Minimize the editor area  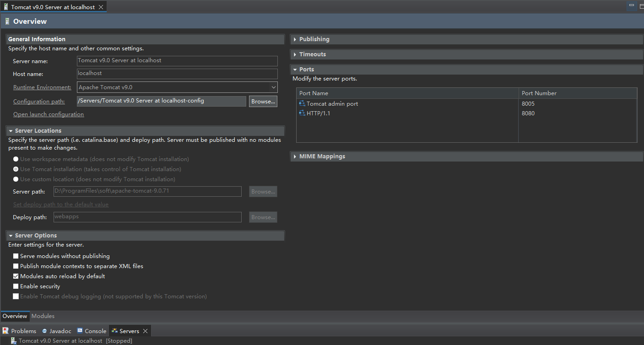(x=632, y=6)
